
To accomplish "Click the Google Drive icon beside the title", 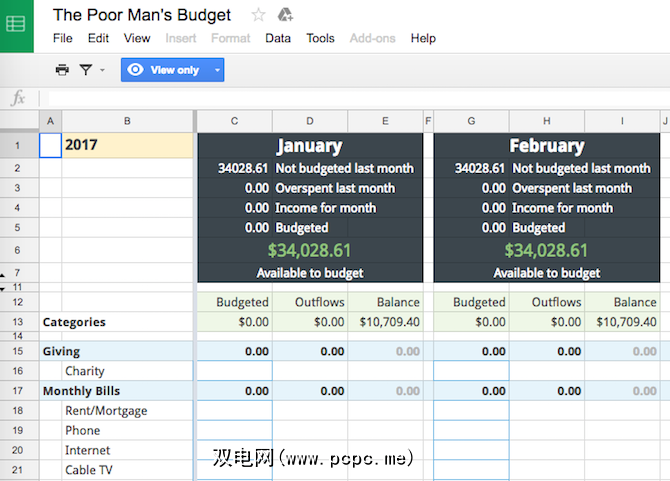I will click(x=285, y=15).
